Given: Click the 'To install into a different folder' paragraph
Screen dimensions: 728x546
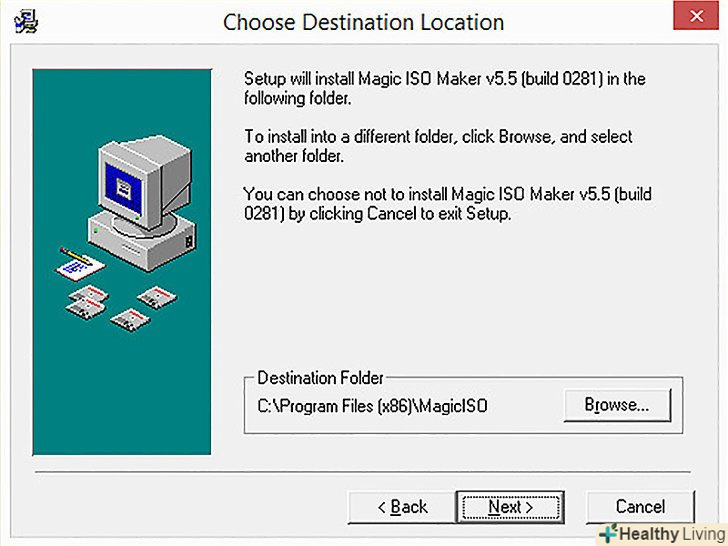Looking at the screenshot, I should (x=438, y=146).
